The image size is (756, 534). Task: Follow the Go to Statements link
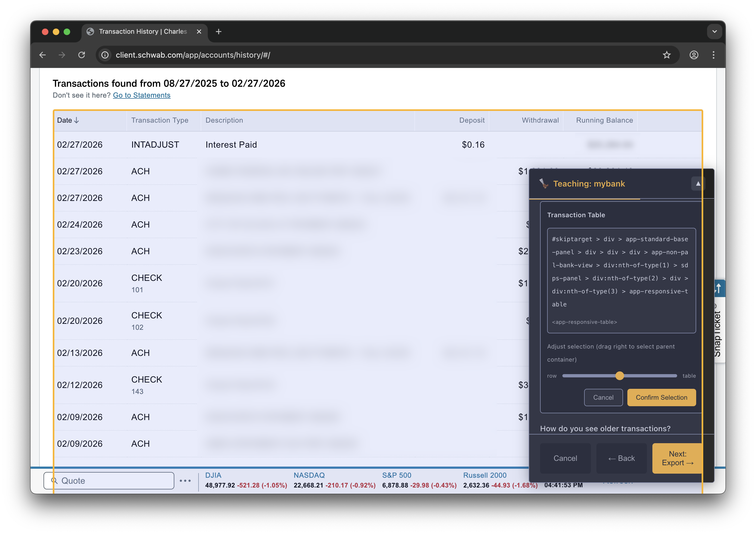tap(142, 95)
